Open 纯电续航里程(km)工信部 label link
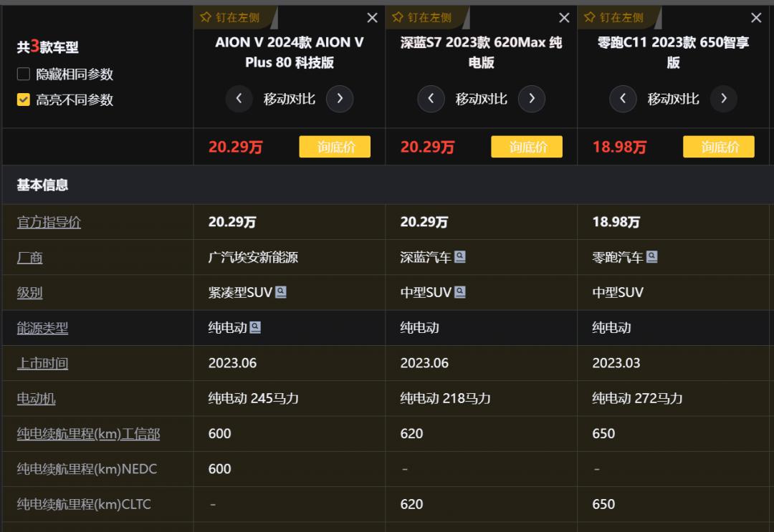The height and width of the screenshot is (532, 774). [88, 433]
